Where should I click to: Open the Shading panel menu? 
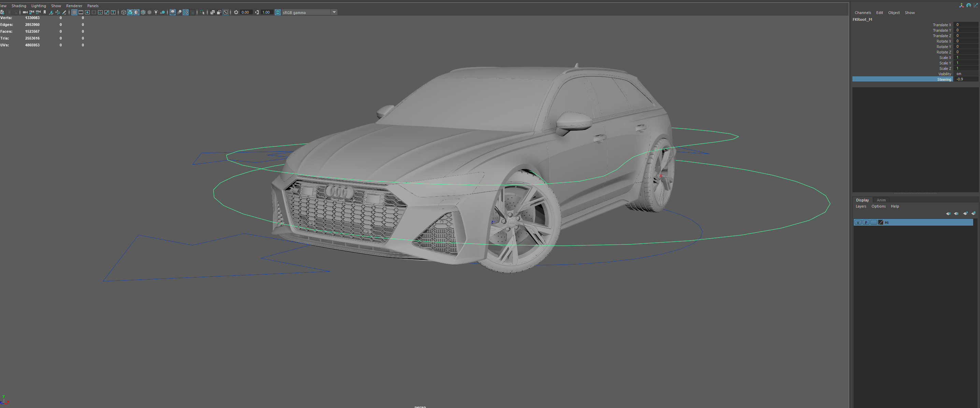click(x=19, y=6)
